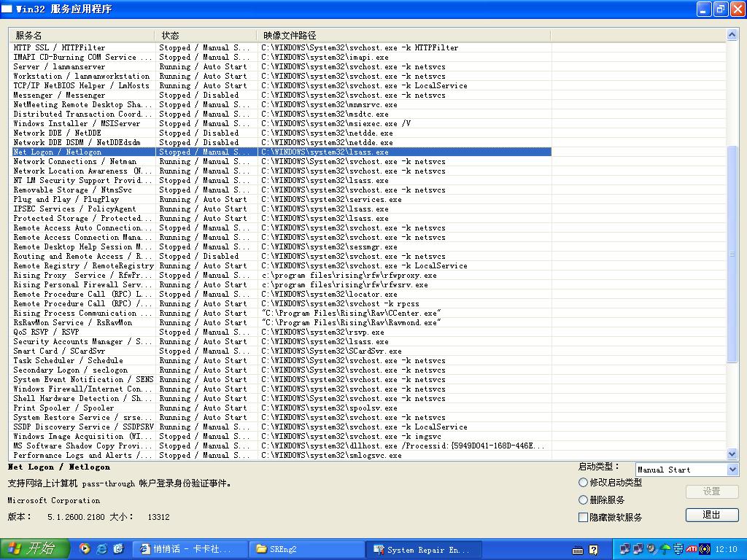
Task: Select the System Event Notification / SENS row
Action: 281,379
